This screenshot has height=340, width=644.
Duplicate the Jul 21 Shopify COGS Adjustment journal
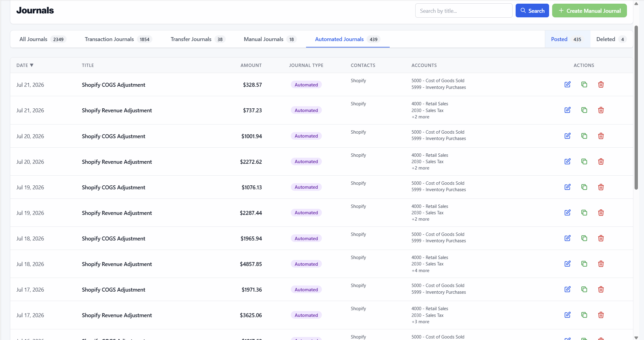(x=584, y=84)
